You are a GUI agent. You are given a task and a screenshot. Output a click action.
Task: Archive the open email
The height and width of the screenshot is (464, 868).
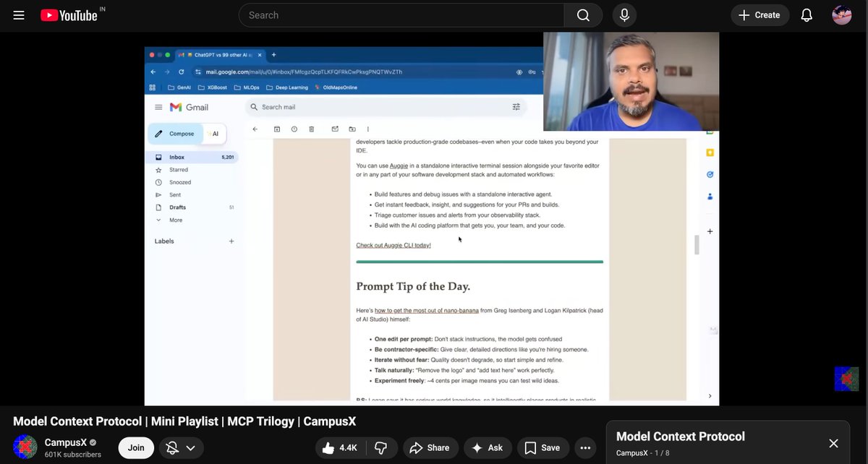(277, 129)
